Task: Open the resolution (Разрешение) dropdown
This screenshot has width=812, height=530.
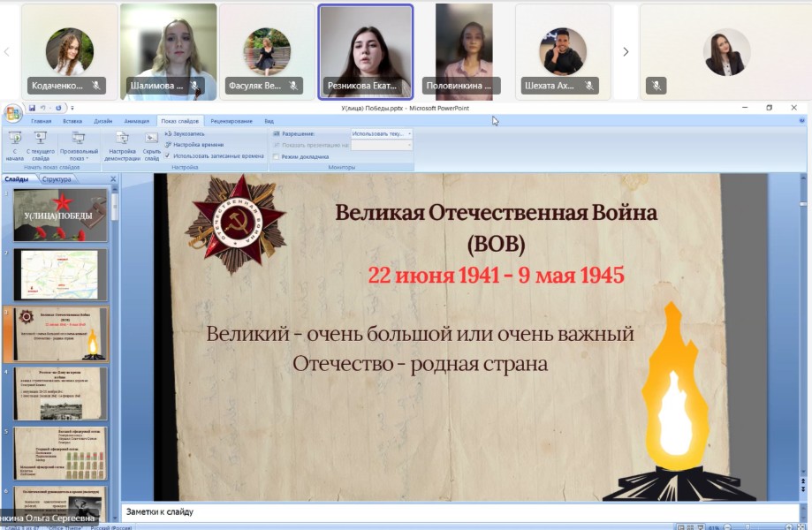Action: (x=382, y=133)
